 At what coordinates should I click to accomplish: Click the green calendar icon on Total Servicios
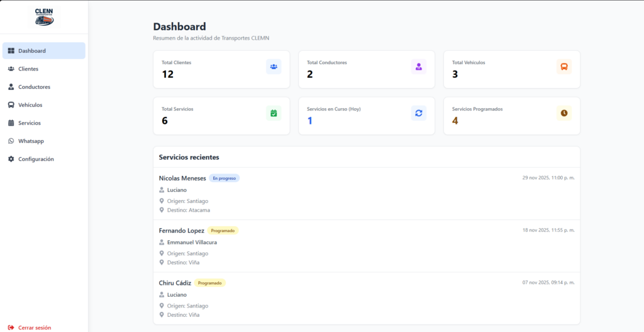pyautogui.click(x=274, y=113)
